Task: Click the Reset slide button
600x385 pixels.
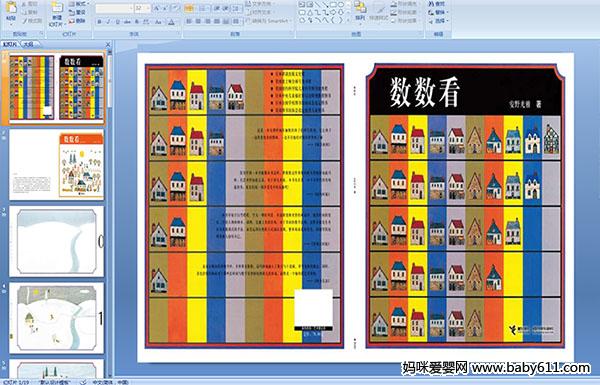Action: pos(77,13)
